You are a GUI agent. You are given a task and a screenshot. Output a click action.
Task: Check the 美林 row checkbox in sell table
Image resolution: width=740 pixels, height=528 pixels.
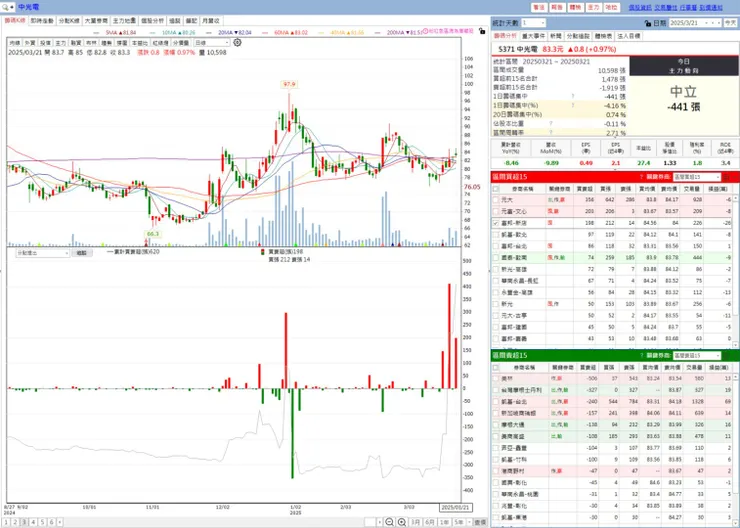[x=496, y=378]
